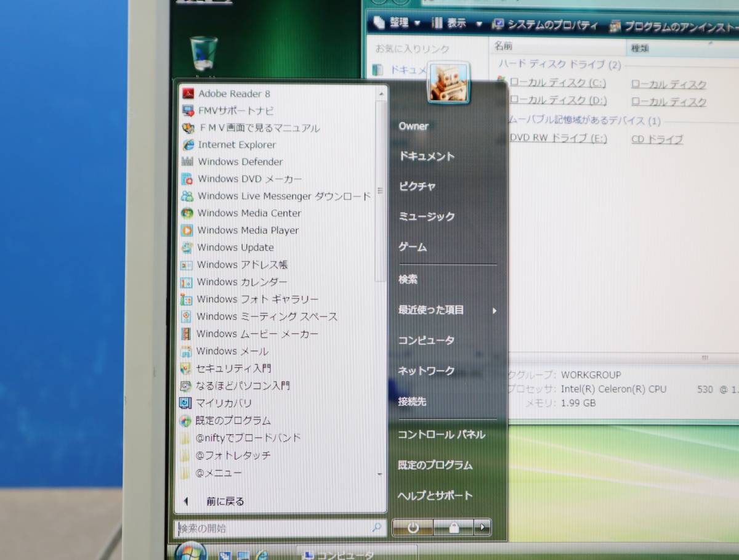
Task: Launch なるほどパソコン入門 icon
Action: 185,386
